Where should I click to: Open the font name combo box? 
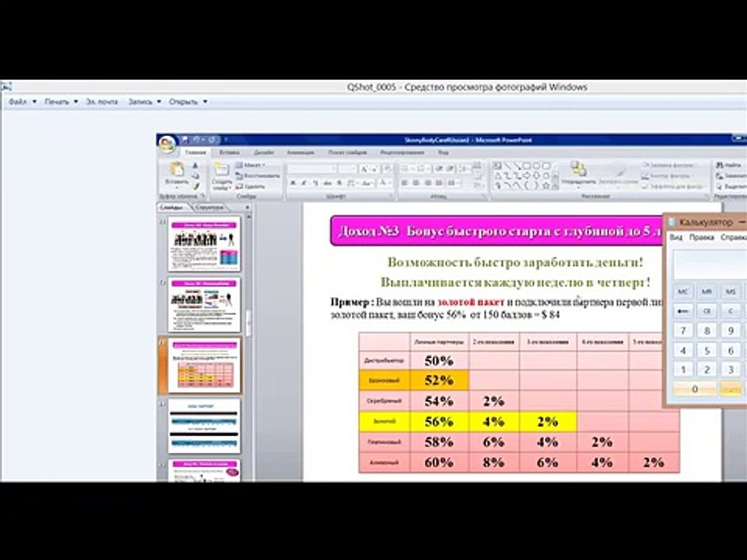pos(311,169)
